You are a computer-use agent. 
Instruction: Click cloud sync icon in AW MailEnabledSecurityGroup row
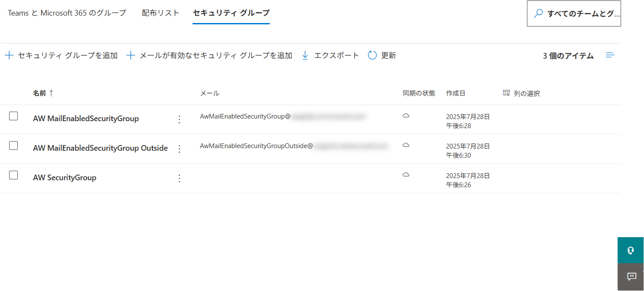point(406,116)
